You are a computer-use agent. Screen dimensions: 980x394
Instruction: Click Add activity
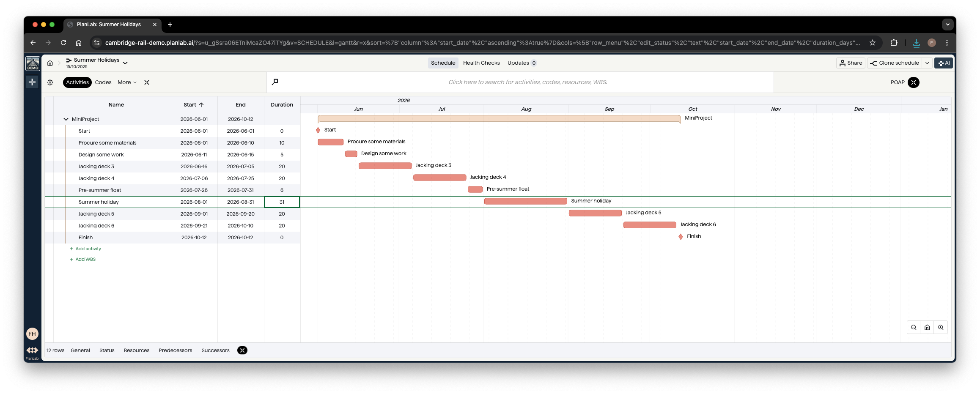[86, 249]
